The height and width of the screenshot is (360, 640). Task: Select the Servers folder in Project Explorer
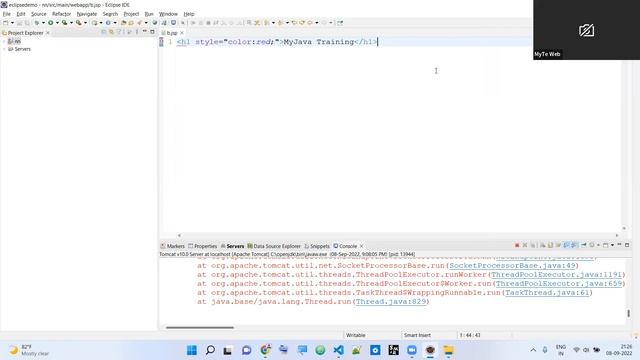(x=20, y=49)
